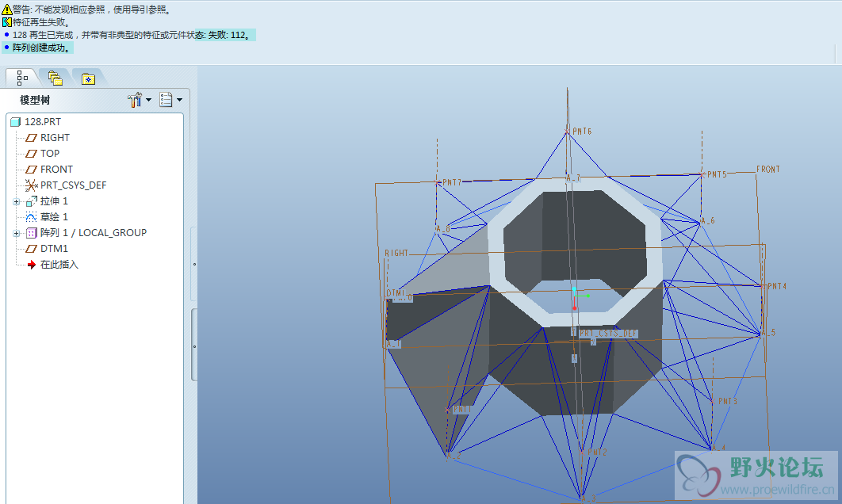Select the DTM1 datum plane icon
This screenshot has height=504, width=842.
tap(32, 249)
